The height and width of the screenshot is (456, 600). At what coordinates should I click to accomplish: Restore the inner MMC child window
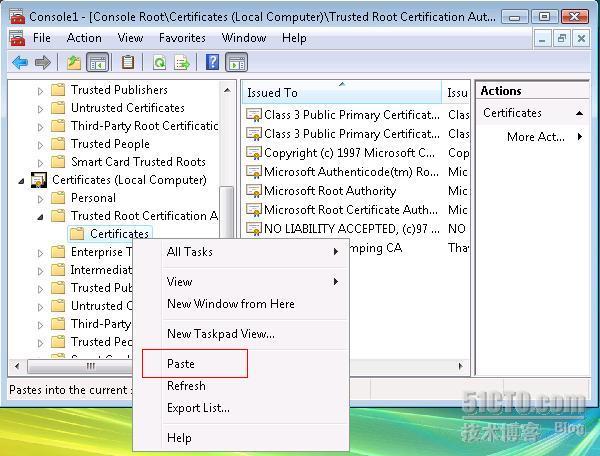coord(562,39)
